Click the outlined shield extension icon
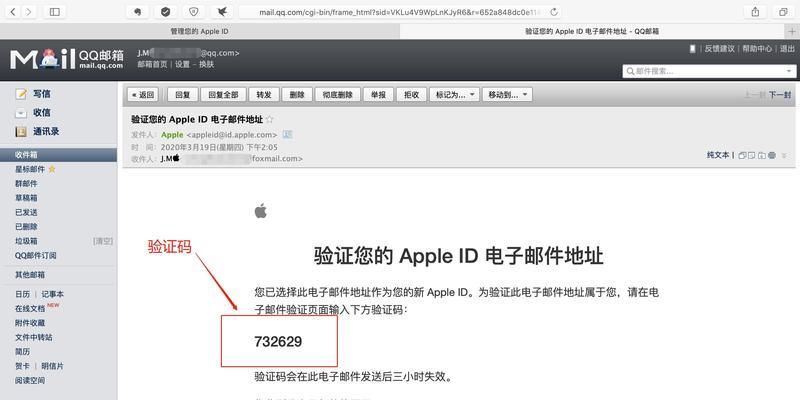 pyautogui.click(x=193, y=11)
